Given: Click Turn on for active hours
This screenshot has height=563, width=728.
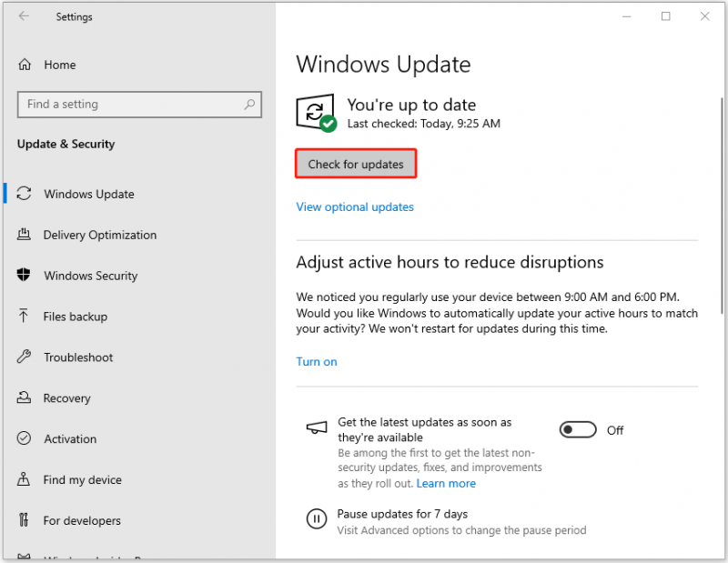Looking at the screenshot, I should click(317, 362).
